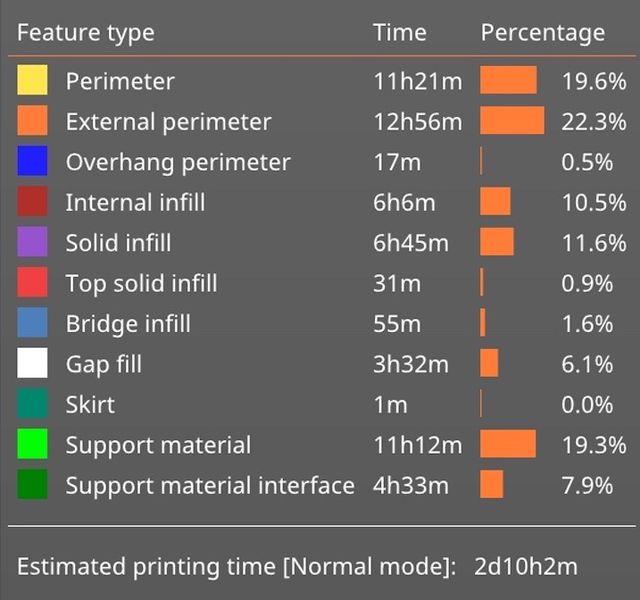Image resolution: width=640 pixels, height=600 pixels.
Task: Click the Time column header
Action: pos(400,33)
